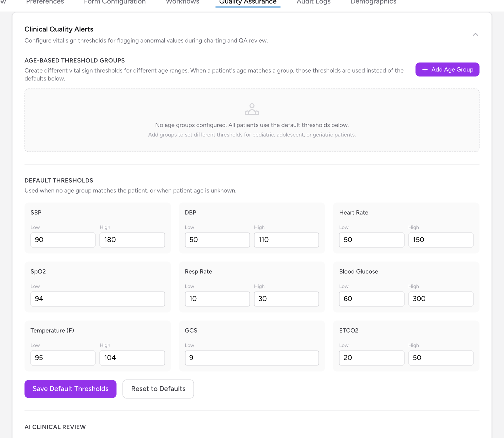Click the SpO2 Low field showing 94
The width and height of the screenshot is (504, 438).
tap(98, 299)
